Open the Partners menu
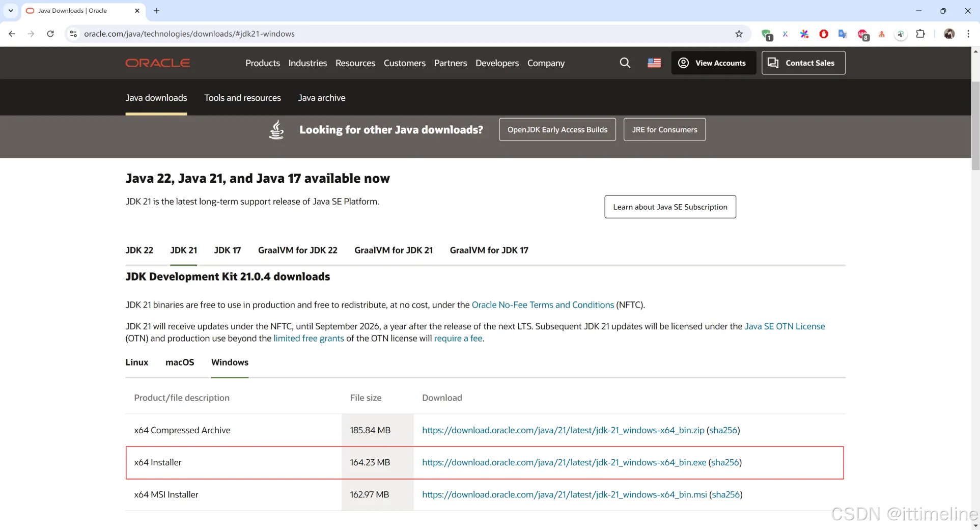This screenshot has height=530, width=980. click(x=451, y=63)
